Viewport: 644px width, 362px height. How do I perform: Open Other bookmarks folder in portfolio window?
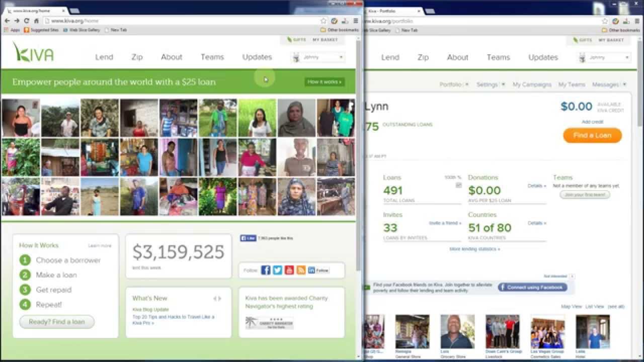tap(621, 30)
